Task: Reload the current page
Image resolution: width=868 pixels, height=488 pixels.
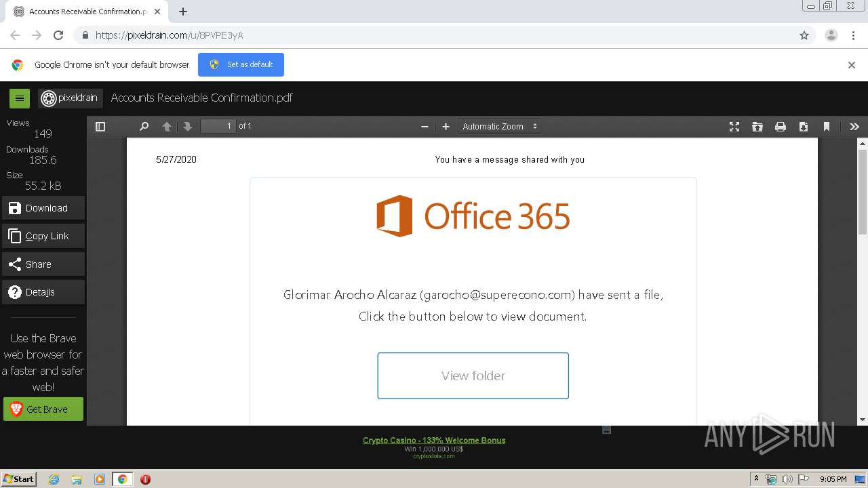Action: (x=58, y=35)
